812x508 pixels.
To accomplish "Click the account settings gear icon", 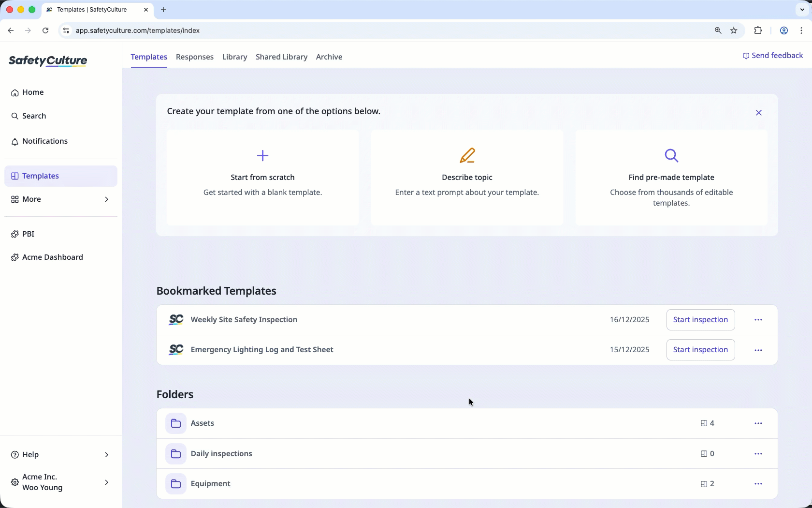I will (x=15, y=482).
